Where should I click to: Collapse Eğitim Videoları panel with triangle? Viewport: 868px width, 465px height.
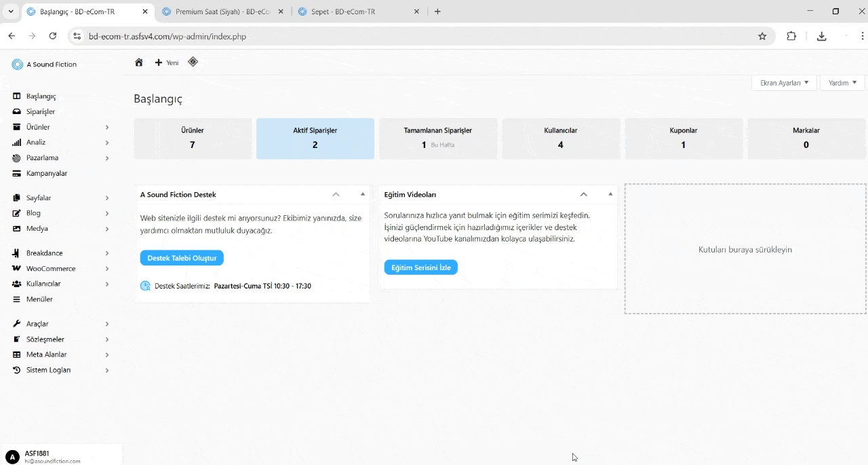tap(610, 194)
